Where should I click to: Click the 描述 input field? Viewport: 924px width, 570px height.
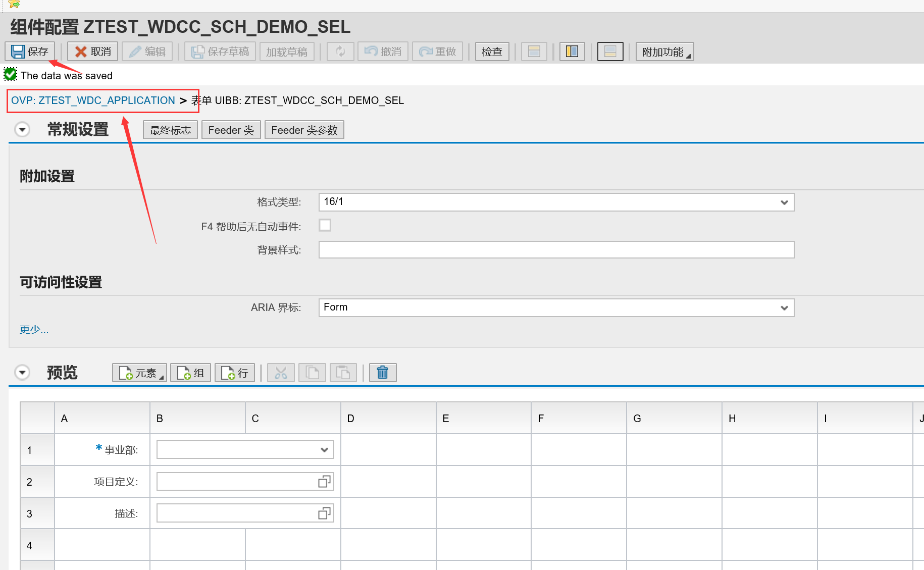tap(245, 513)
